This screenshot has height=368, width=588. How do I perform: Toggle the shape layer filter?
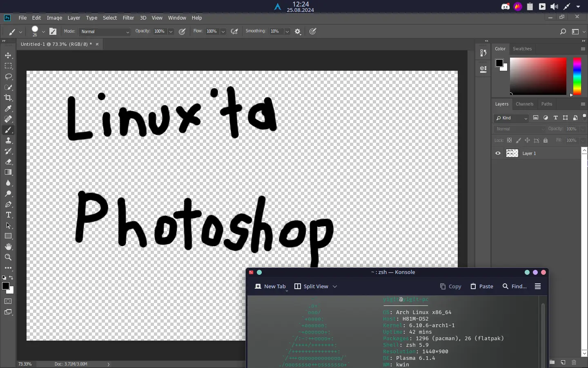coord(566,118)
